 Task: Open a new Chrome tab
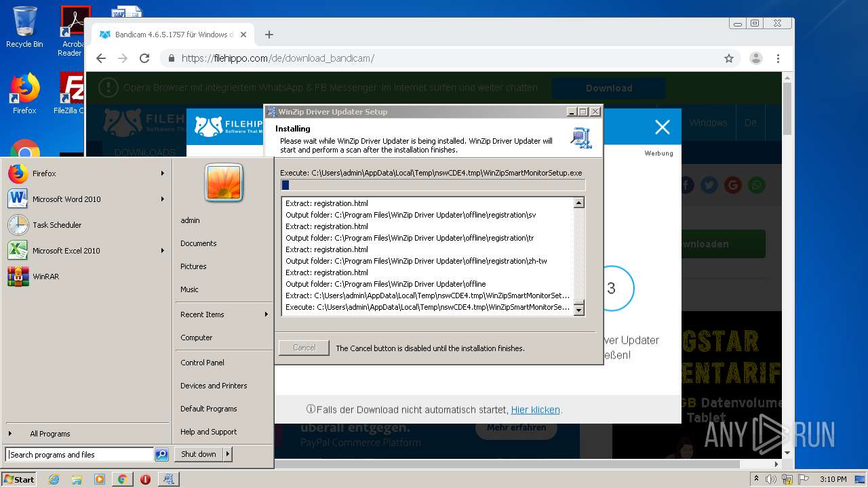point(269,35)
